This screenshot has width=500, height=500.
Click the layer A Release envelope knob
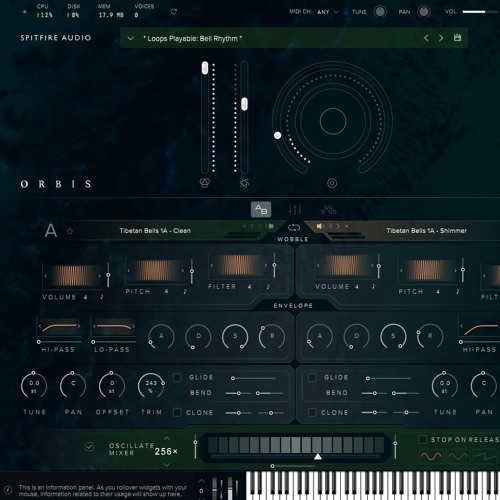(272, 336)
